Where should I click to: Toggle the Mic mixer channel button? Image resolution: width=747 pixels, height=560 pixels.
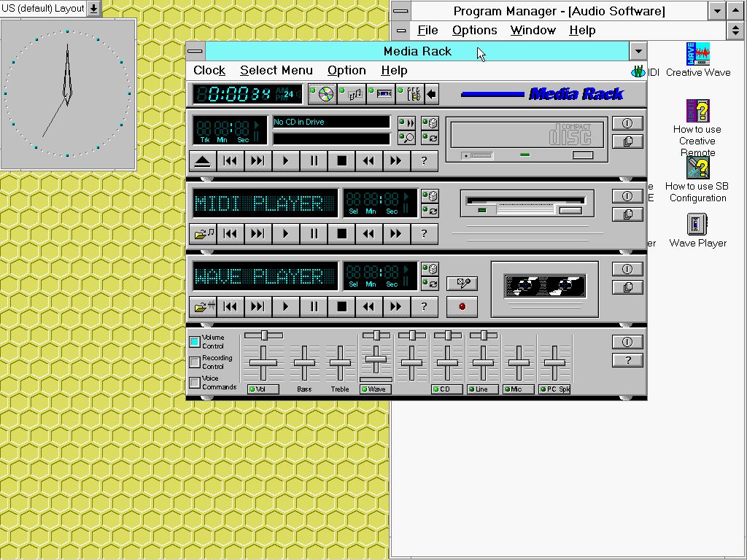click(518, 389)
